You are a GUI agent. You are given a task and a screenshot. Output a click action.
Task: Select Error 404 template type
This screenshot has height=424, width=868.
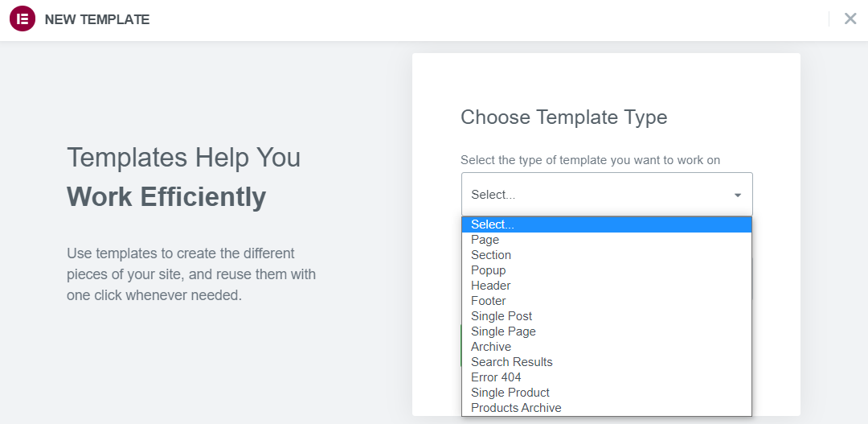[x=607, y=377]
